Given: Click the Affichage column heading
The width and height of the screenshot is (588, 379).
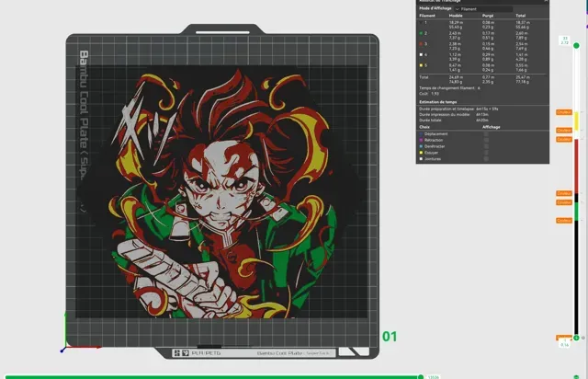Looking at the screenshot, I should pyautogui.click(x=491, y=127).
